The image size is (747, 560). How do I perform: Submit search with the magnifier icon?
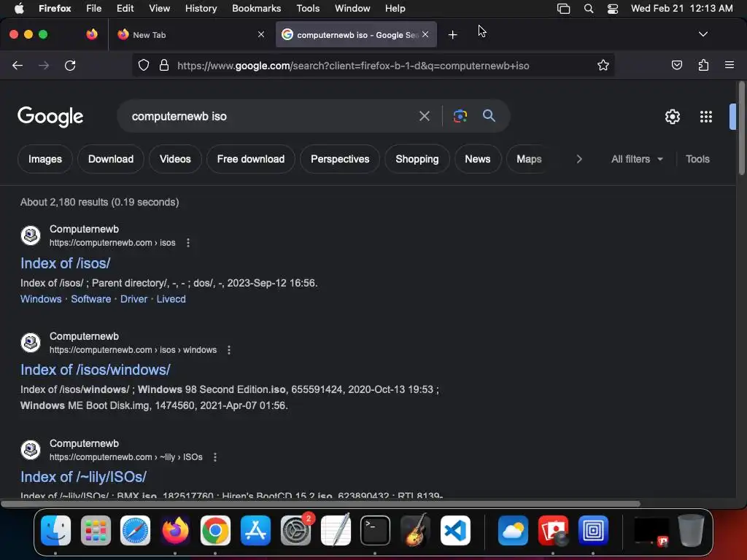[x=489, y=115]
